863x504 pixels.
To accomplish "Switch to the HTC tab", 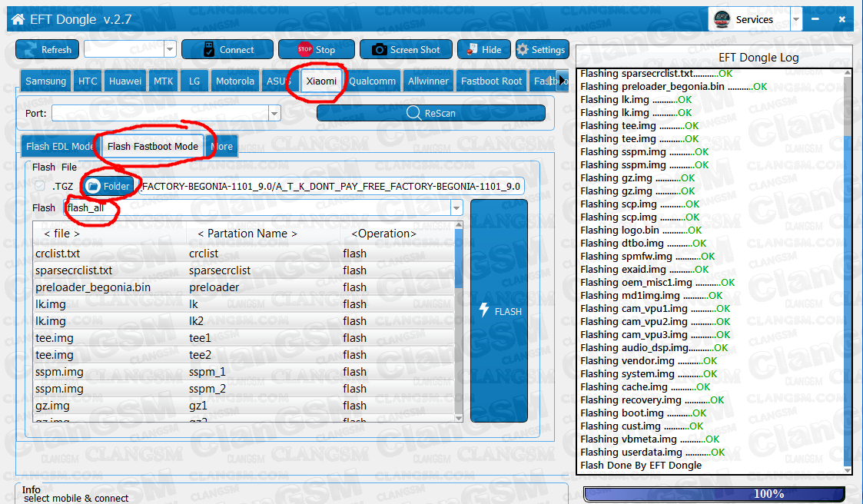I will pos(88,81).
